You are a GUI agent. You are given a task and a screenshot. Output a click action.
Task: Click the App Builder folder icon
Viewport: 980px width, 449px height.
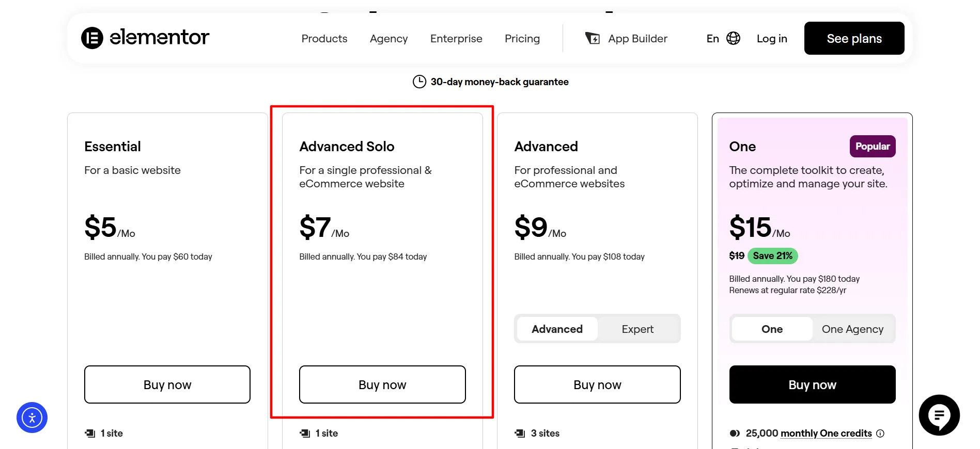pos(593,39)
